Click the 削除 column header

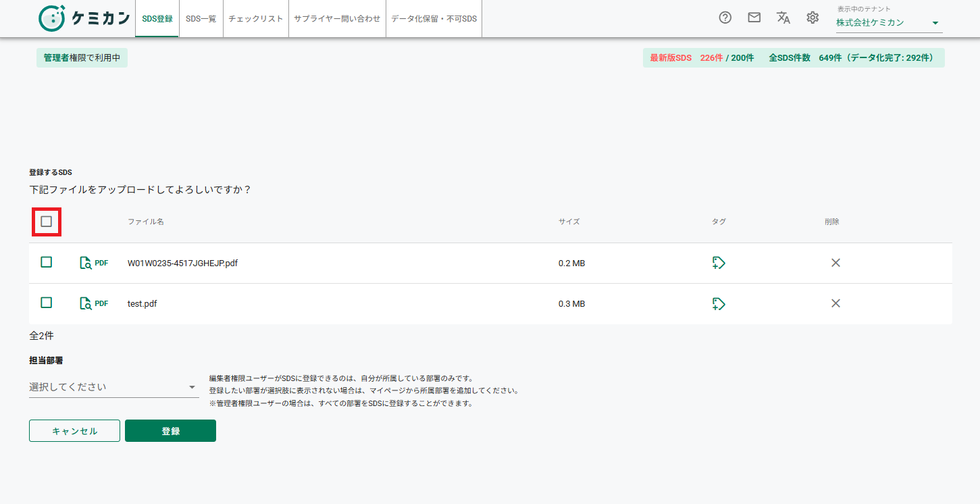click(x=831, y=222)
